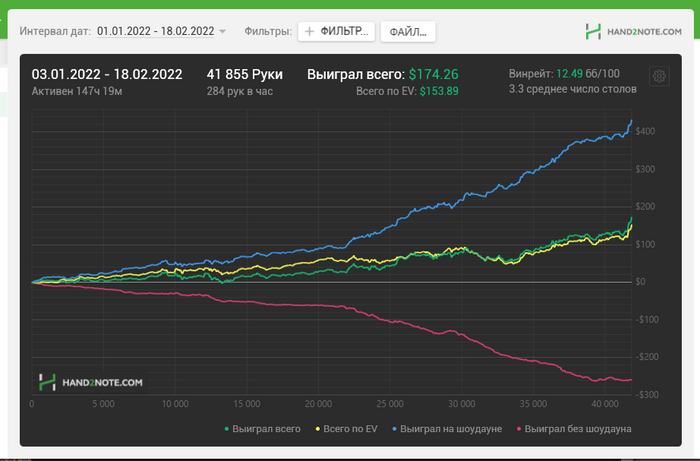Click the ФАЙЛ... button
The width and height of the screenshot is (700, 461).
[x=408, y=32]
